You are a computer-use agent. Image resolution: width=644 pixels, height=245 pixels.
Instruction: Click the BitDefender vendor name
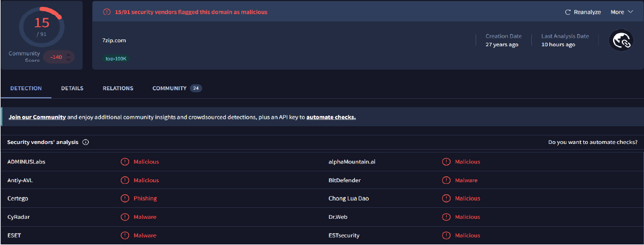click(x=345, y=180)
